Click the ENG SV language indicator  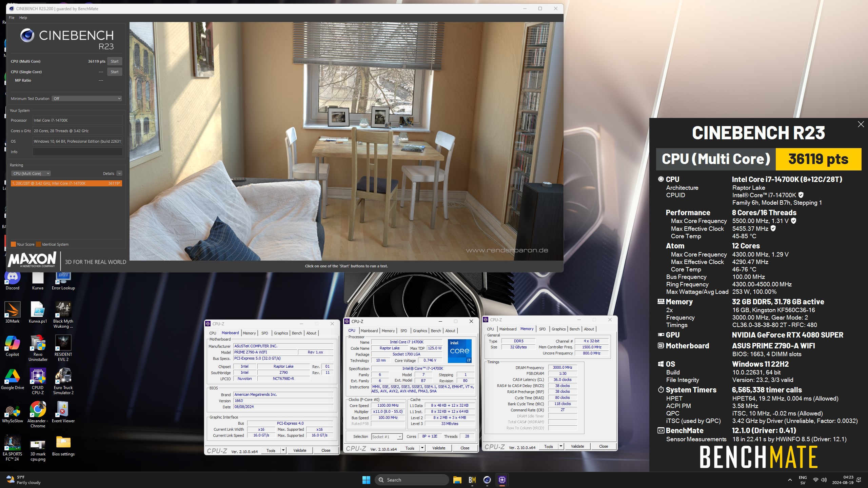[x=803, y=480]
